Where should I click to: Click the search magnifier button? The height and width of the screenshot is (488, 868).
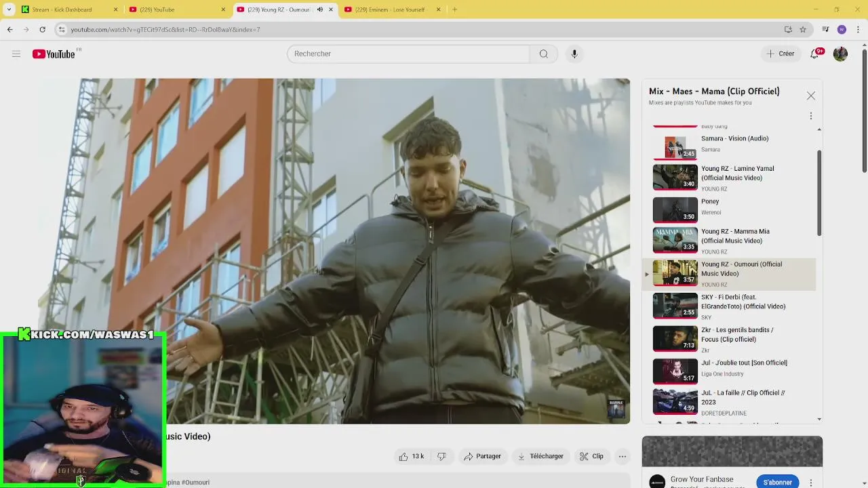544,54
